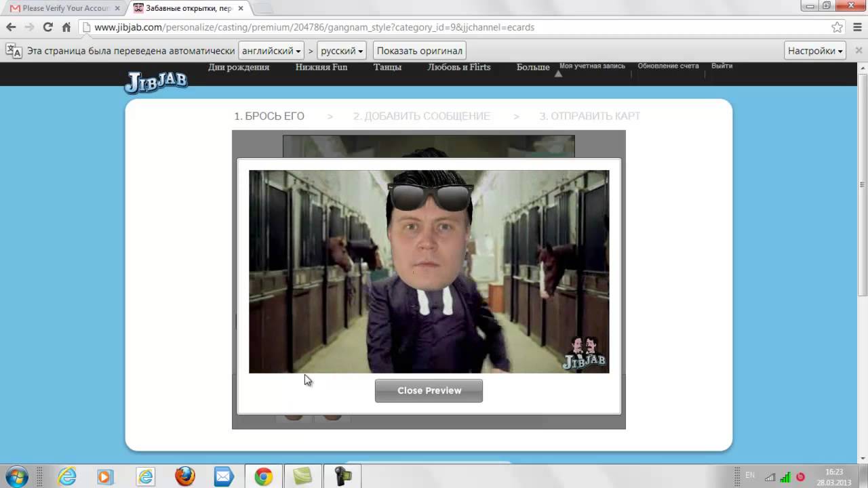Screen dimensions: 868x488
Task: Open the camcorder recorder taskbar icon
Action: [x=343, y=476]
